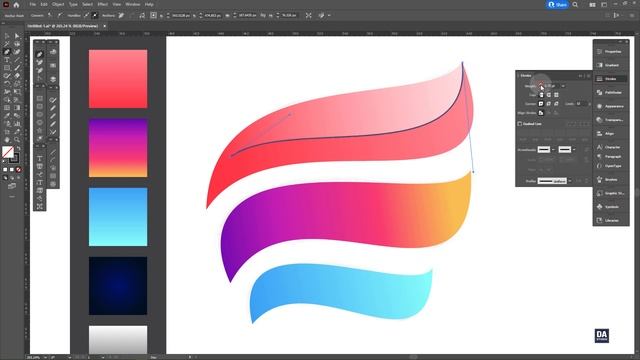The height and width of the screenshot is (360, 640).
Task: Set corner to Round Join
Action: tap(549, 104)
